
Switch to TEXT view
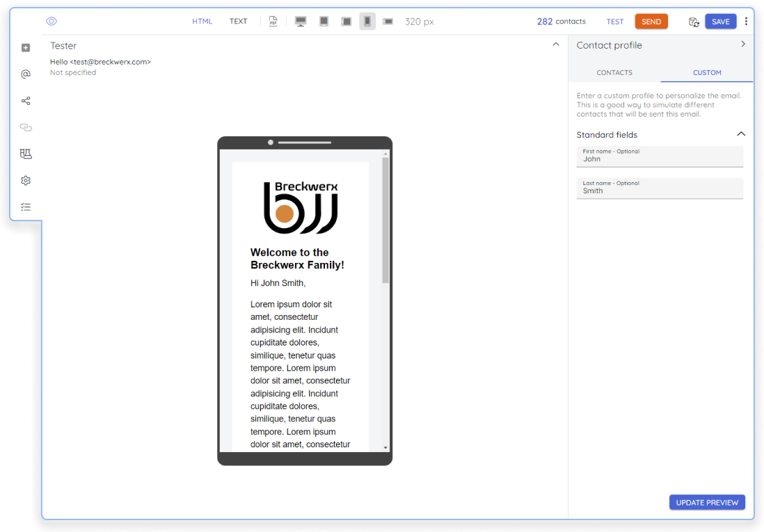coord(238,22)
